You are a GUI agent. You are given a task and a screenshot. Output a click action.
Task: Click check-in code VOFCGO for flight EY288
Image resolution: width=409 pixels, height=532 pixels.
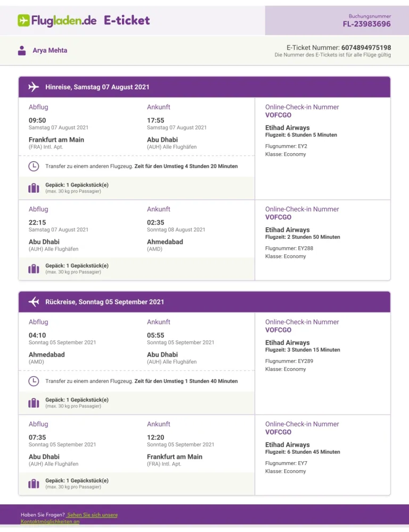(x=279, y=217)
